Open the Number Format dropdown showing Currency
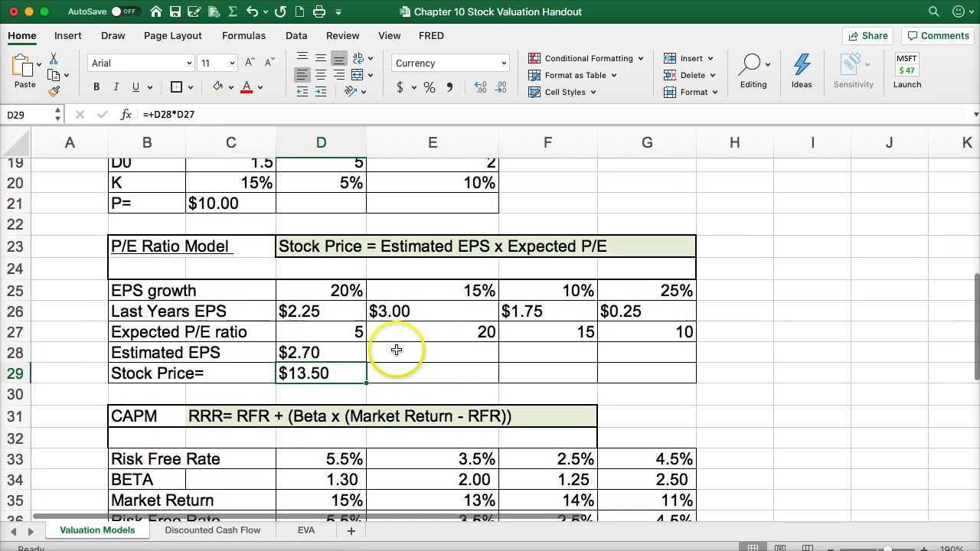Image resolution: width=980 pixels, height=551 pixels. coord(449,63)
